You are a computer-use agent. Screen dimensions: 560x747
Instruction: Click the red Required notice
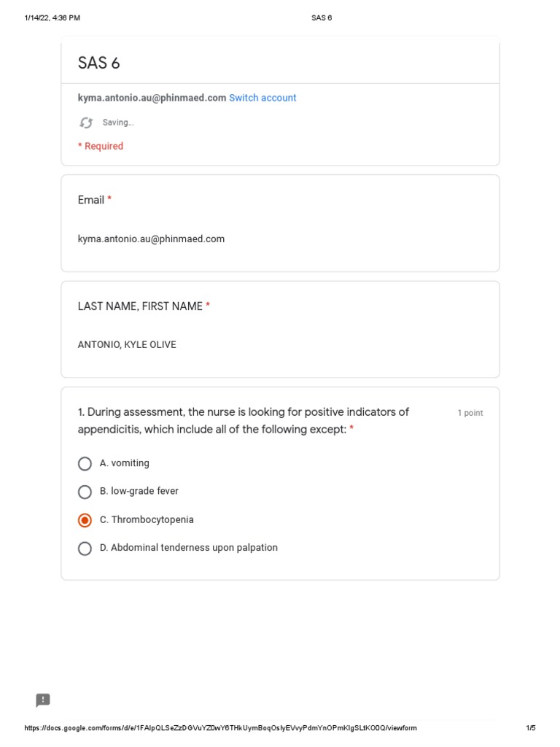coord(101,146)
